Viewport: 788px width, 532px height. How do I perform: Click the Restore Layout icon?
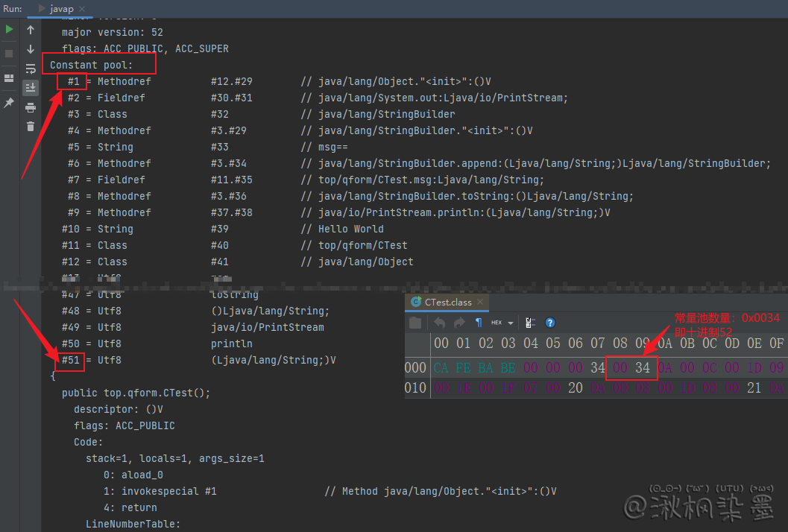pos(9,78)
